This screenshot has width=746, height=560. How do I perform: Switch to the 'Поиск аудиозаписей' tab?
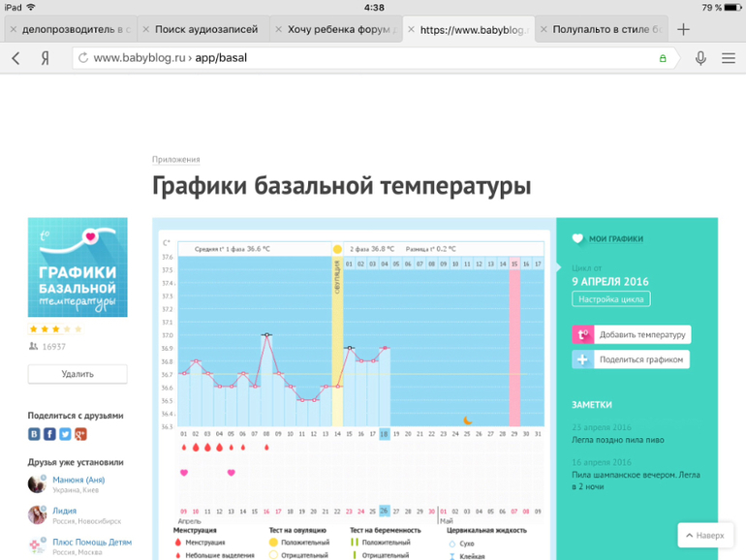tap(206, 29)
